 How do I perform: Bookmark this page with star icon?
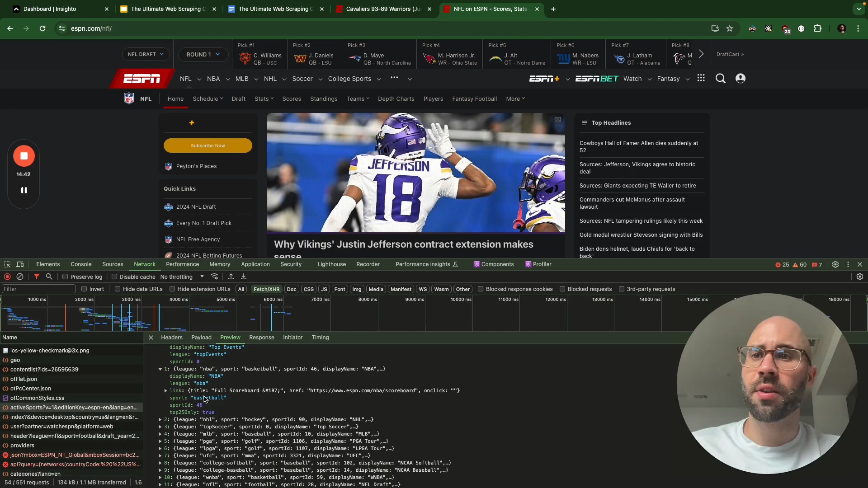click(x=730, y=28)
